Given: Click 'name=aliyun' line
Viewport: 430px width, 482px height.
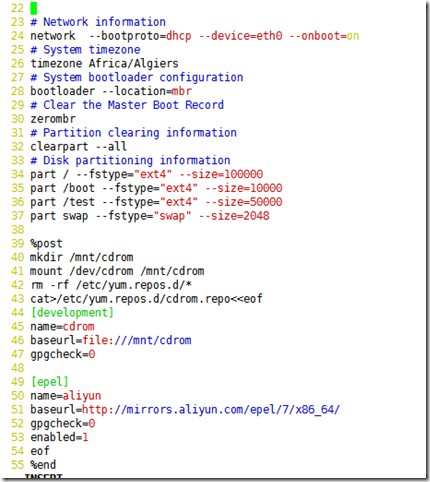Looking at the screenshot, I should point(66,396).
